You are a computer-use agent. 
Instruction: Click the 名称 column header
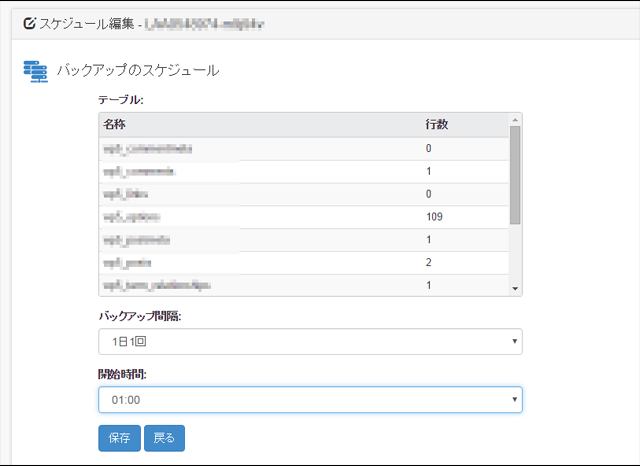pos(114,124)
